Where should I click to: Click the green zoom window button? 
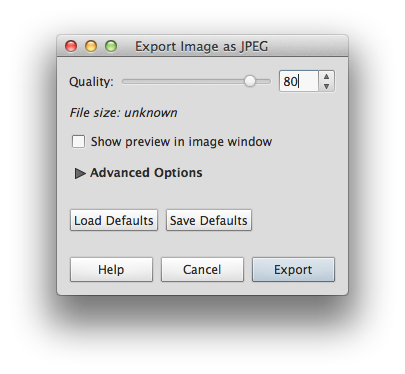(111, 46)
